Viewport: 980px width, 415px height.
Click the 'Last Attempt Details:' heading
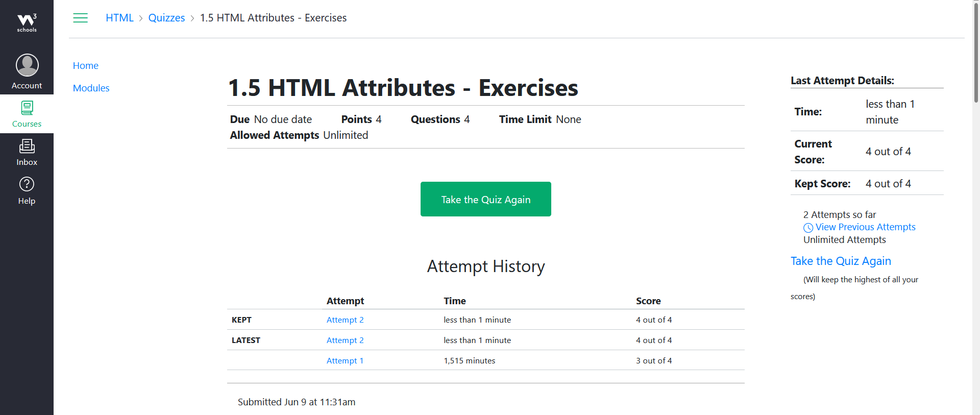click(x=842, y=81)
